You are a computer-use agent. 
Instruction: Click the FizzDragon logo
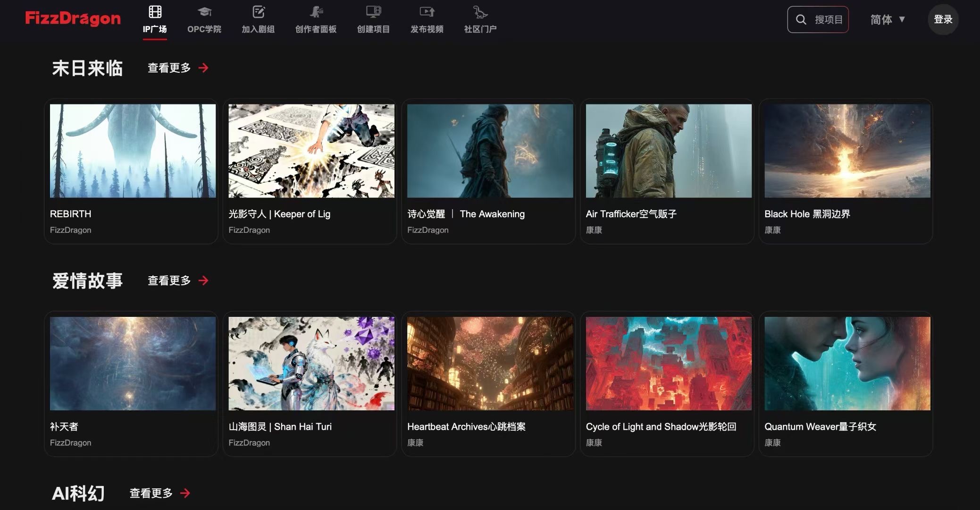pos(73,19)
